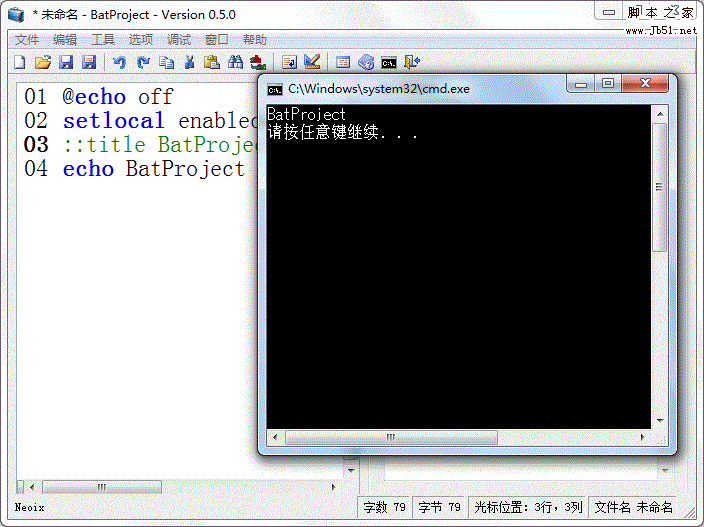Viewport: 704px width, 527px height.
Task: Click the cmd horizontal scrollbar thumb
Action: pyautogui.click(x=391, y=437)
